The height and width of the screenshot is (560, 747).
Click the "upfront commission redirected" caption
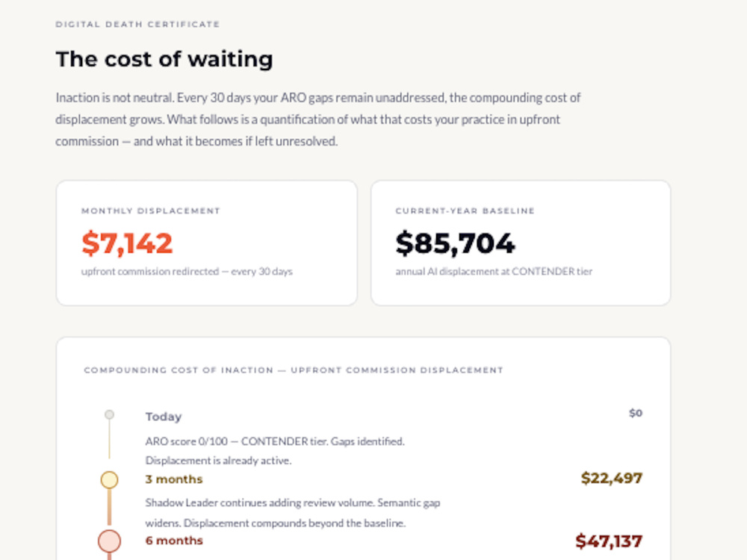(x=187, y=272)
